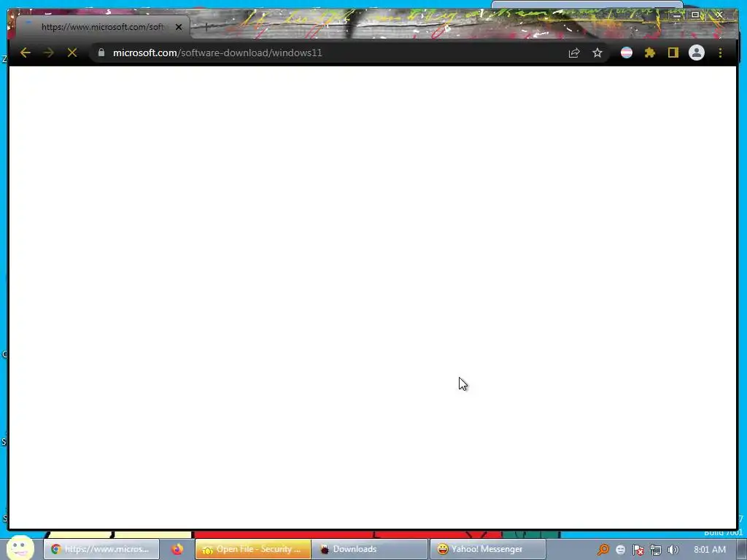Screen dimensions: 747x560
Task: Open the network tray icon
Action: tap(656, 550)
